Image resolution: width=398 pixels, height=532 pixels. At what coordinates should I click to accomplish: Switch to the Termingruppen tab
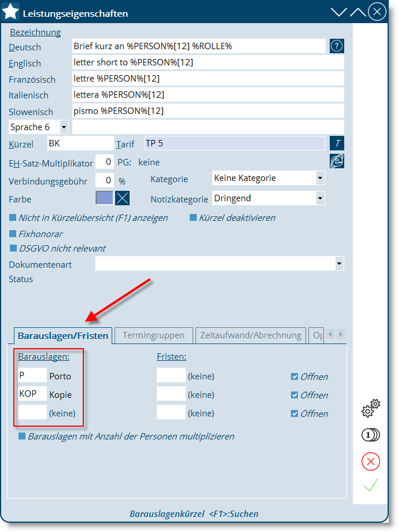[153, 335]
